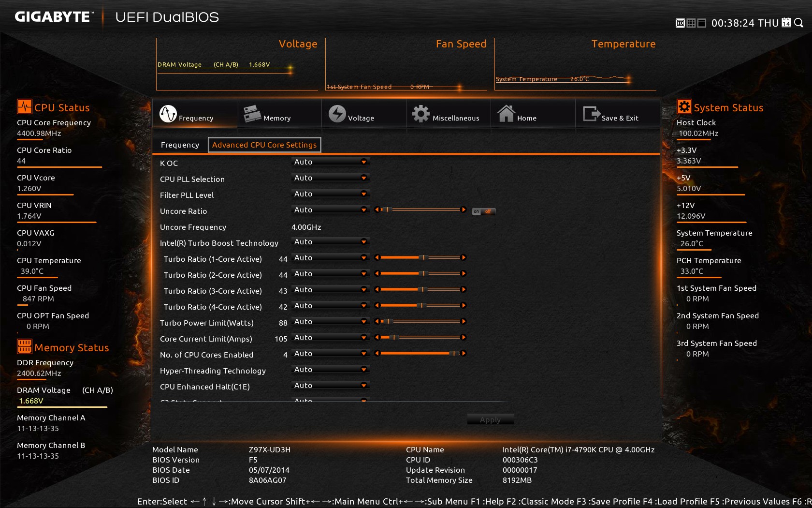Click the Home house icon
This screenshot has width=812, height=508.
click(506, 114)
